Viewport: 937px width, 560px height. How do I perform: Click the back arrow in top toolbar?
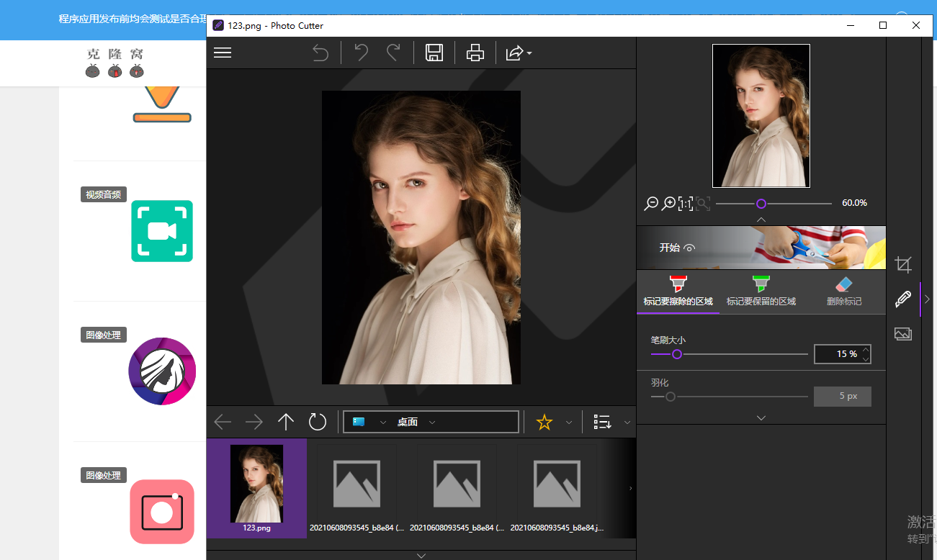coord(320,53)
